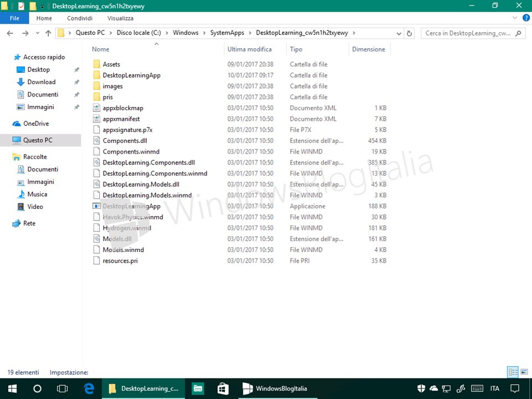
Task: Click the New folder icon in title bar
Action: pyautogui.click(x=33, y=6)
